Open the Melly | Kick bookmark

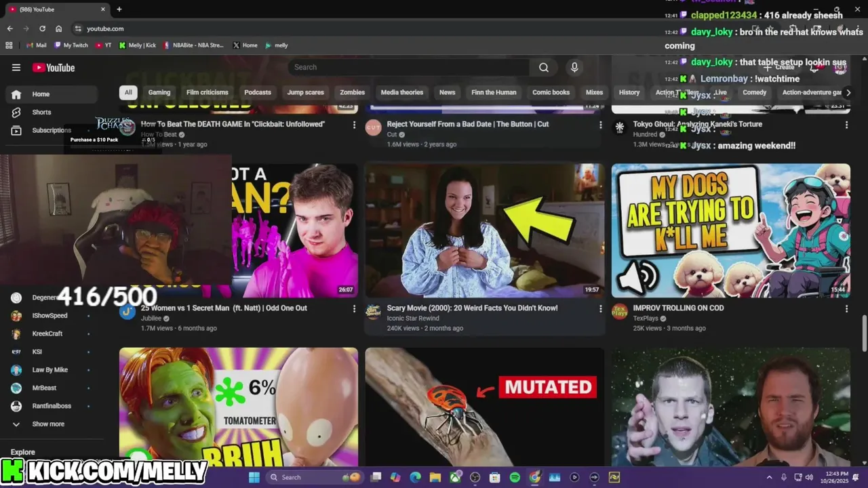[137, 45]
